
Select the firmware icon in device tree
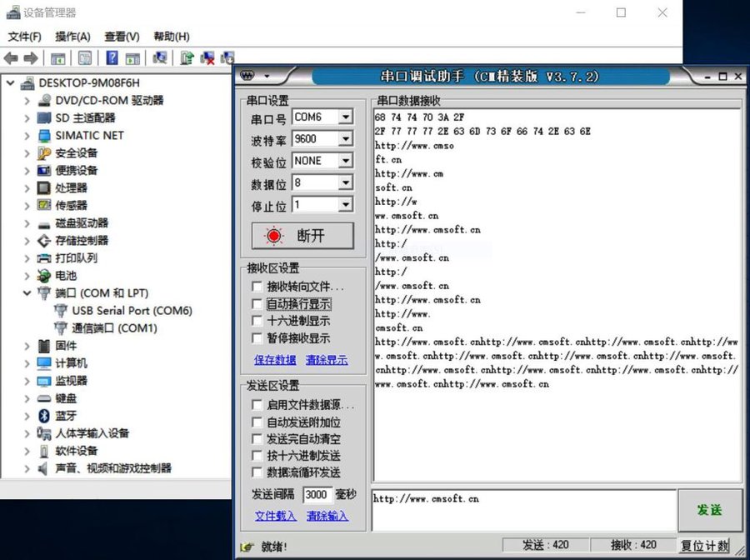tap(44, 346)
